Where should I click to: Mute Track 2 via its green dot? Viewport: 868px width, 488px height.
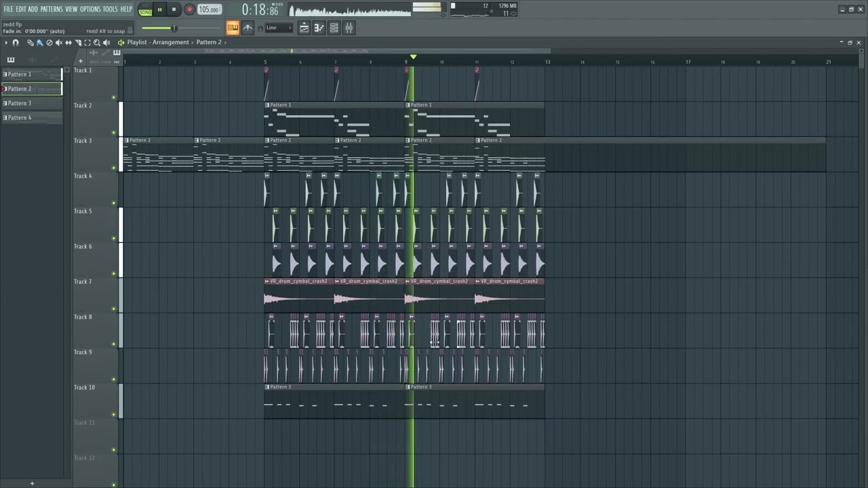point(113,132)
